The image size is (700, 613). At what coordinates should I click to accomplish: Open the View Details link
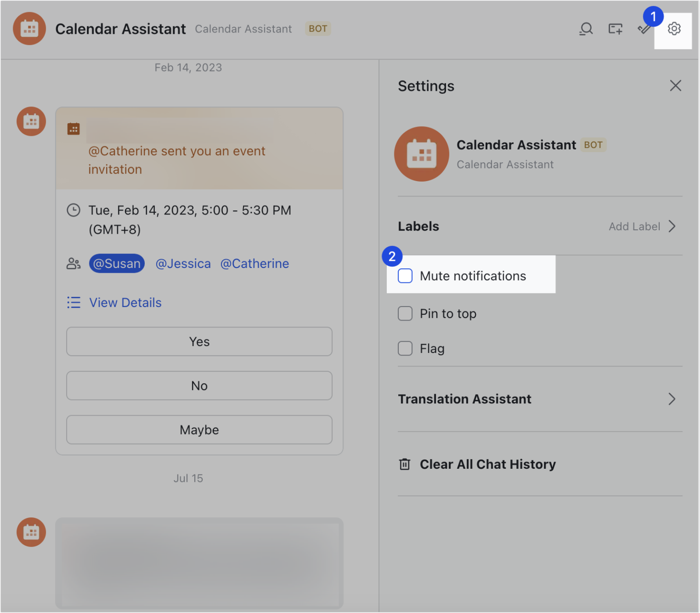(125, 303)
